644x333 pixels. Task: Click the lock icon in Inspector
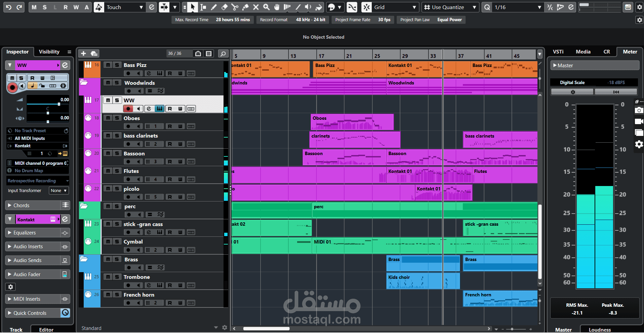42,86
